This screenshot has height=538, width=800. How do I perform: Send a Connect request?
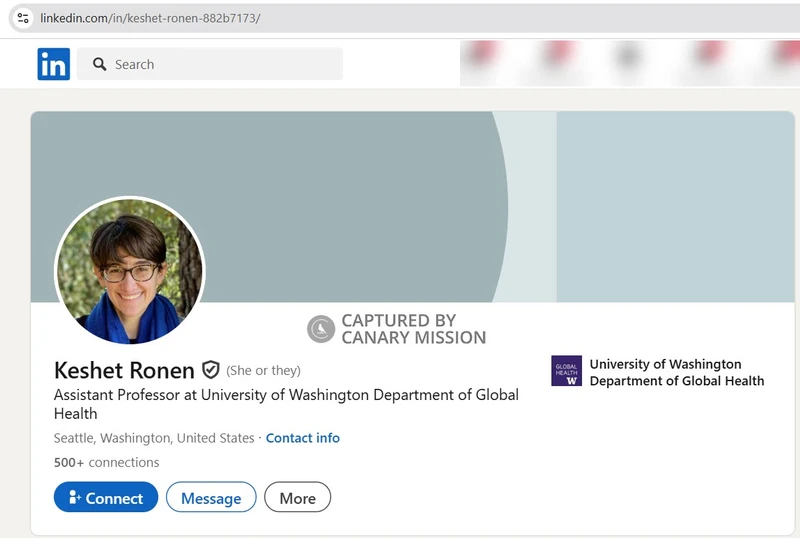(x=106, y=497)
